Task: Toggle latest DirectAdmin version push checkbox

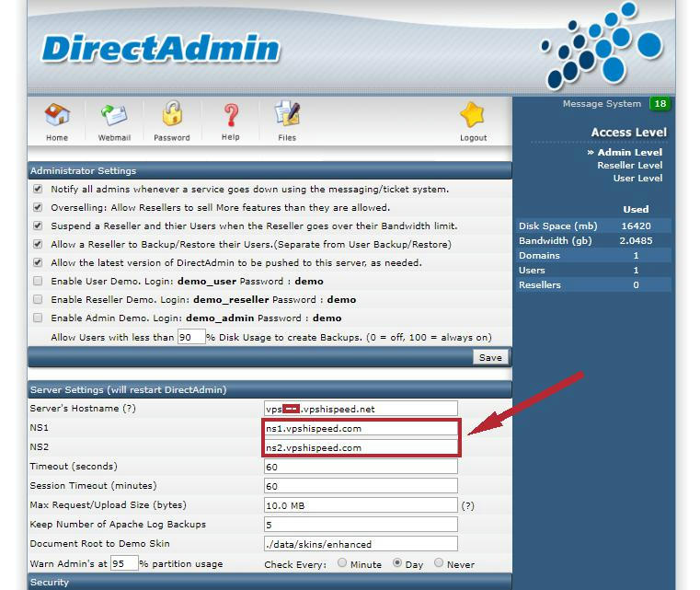Action: point(38,262)
